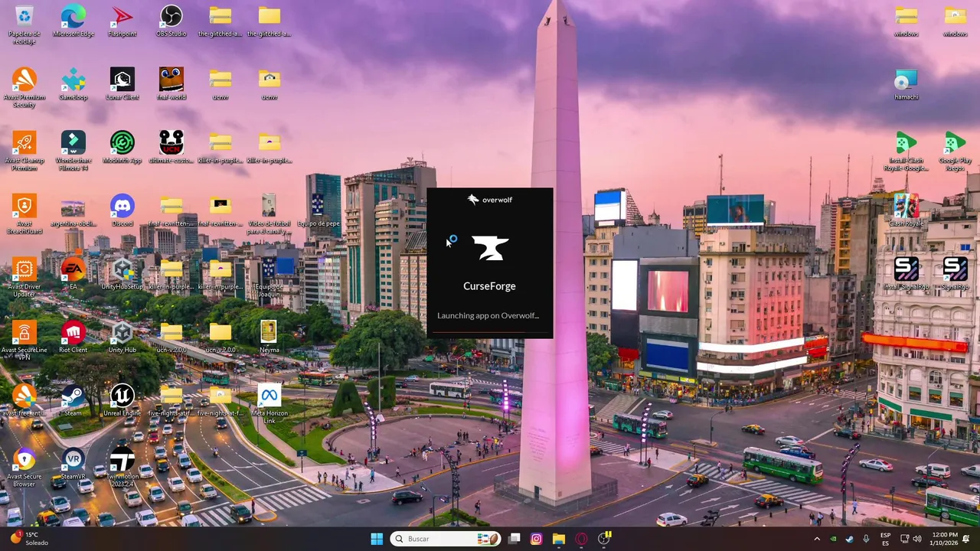The height and width of the screenshot is (551, 980).
Task: Launch the Lunar Client shortcut
Action: 122,84
